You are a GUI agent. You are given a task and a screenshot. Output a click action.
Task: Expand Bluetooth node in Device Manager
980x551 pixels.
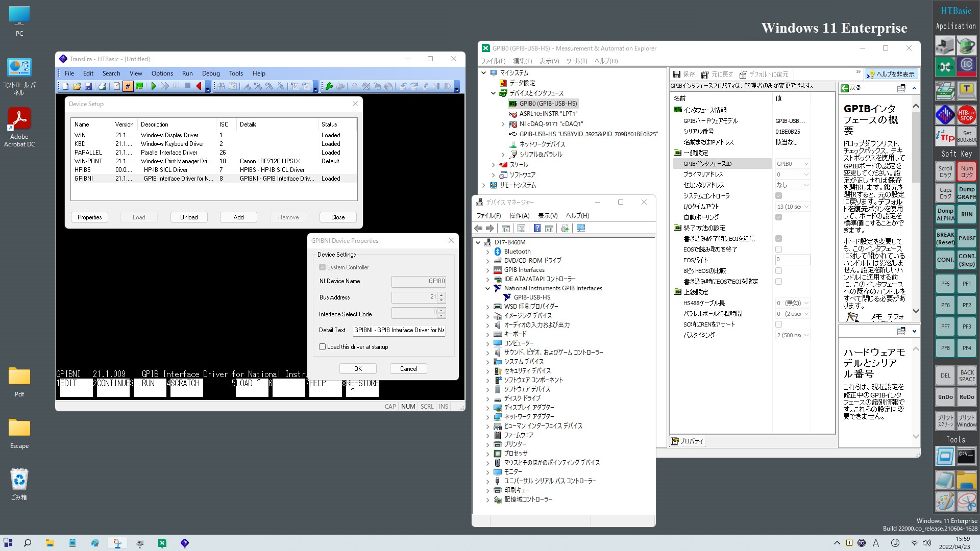pyautogui.click(x=487, y=252)
